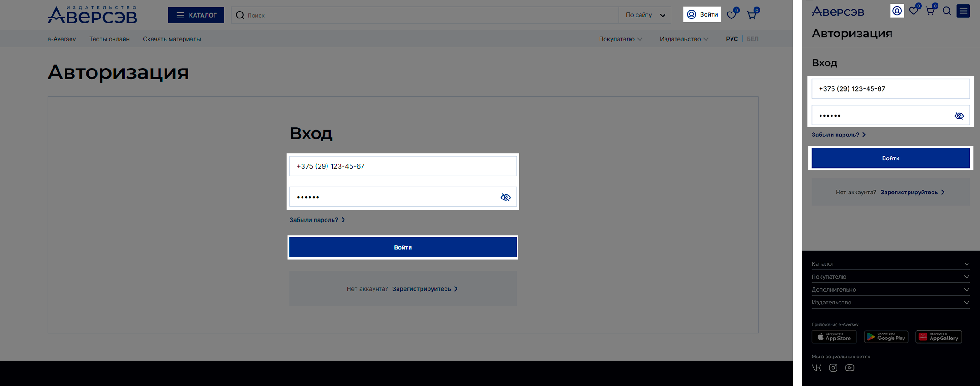This screenshot has width=980, height=386.
Task: Open the По сайту search scope dropdown
Action: (x=645, y=15)
